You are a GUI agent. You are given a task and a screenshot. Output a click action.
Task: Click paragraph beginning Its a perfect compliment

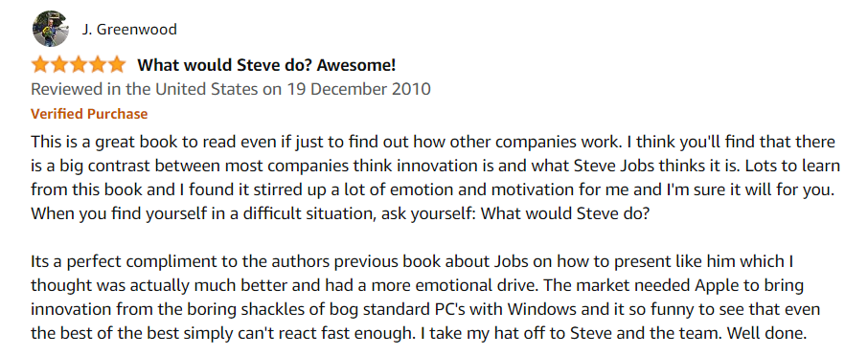tap(423, 297)
